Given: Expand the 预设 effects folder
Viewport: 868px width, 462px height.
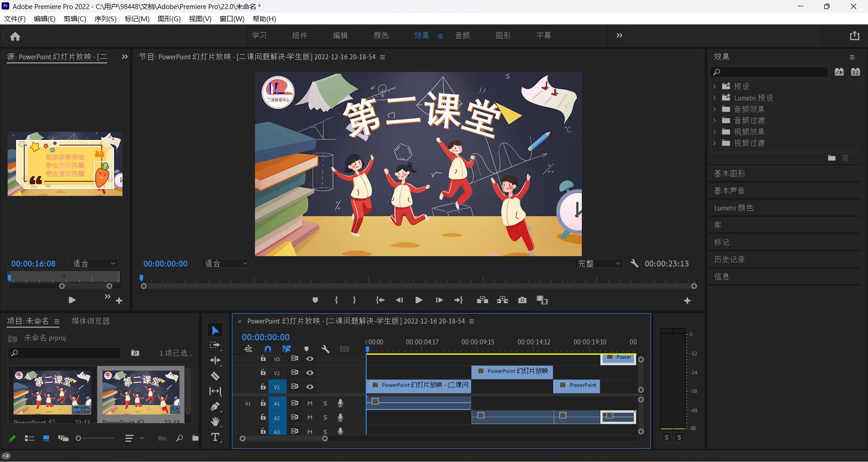Looking at the screenshot, I should (714, 86).
